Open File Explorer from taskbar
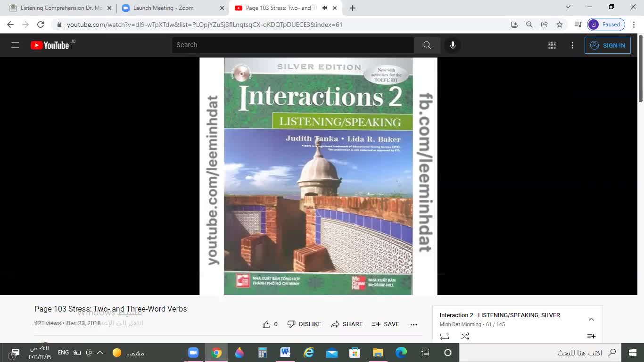The image size is (644, 362). [x=378, y=353]
